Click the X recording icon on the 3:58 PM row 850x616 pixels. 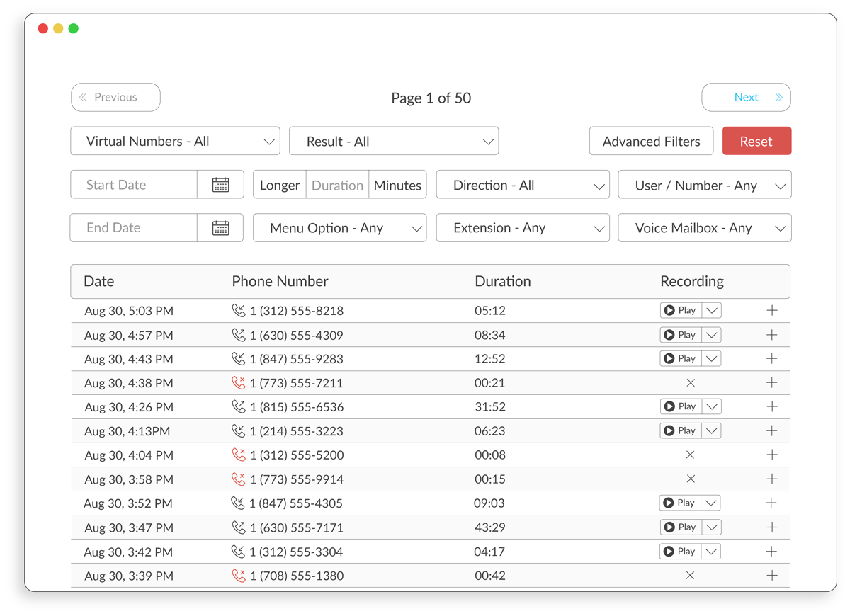(690, 479)
